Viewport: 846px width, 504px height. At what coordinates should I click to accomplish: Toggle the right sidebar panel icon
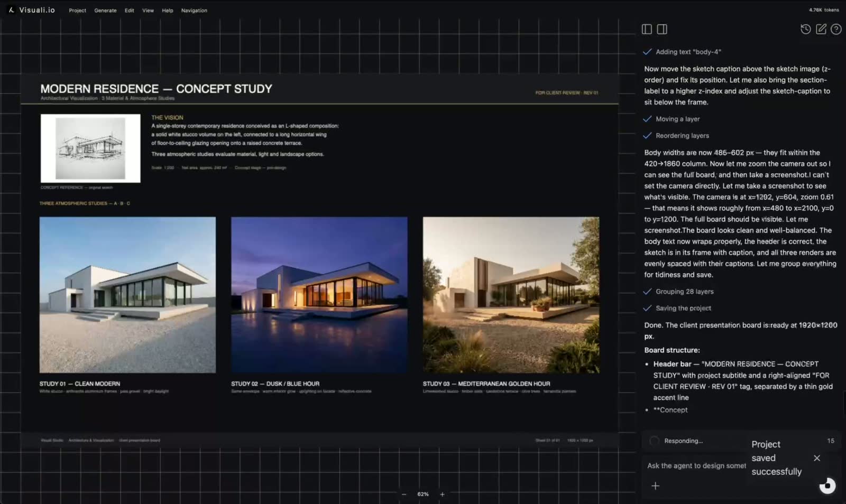[662, 29]
